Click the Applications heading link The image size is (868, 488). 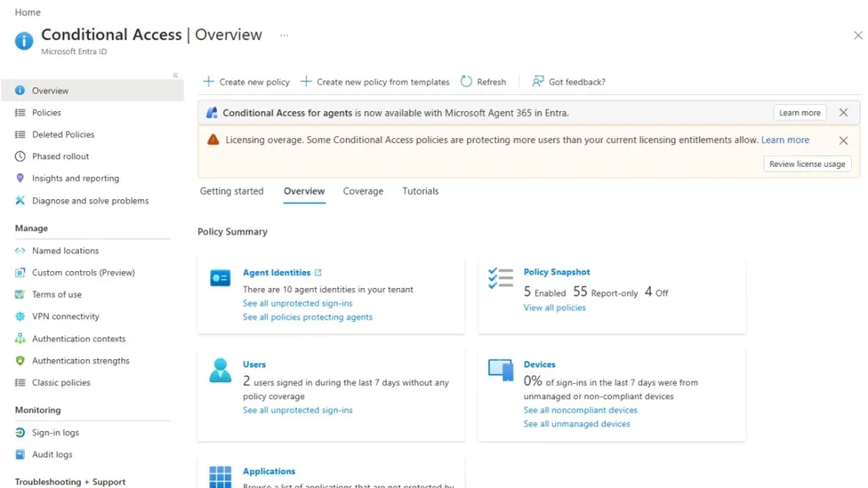(269, 471)
